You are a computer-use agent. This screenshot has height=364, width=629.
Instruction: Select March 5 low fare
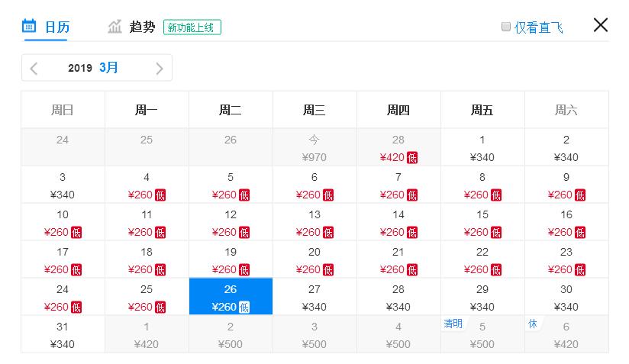tap(231, 185)
